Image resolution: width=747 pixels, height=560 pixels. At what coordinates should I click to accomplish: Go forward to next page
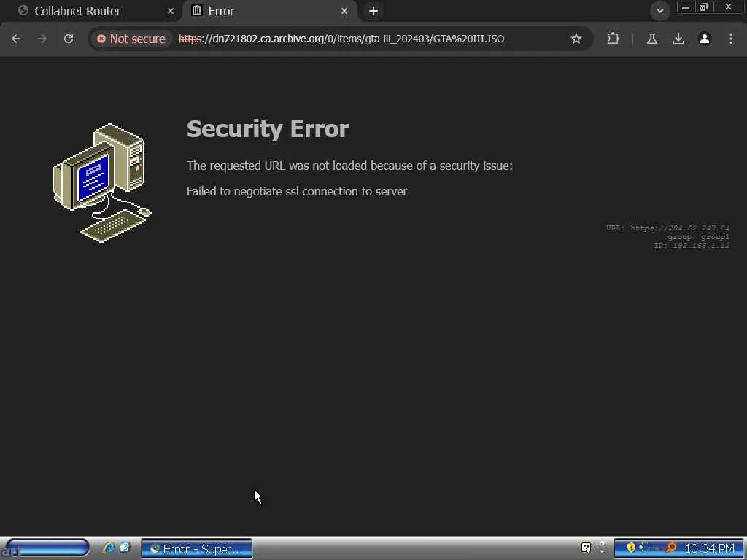(x=42, y=39)
